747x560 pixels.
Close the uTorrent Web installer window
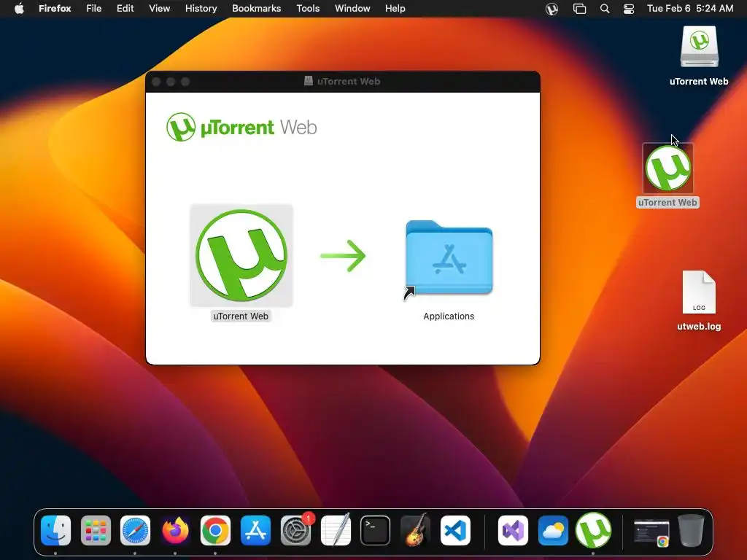tap(156, 82)
